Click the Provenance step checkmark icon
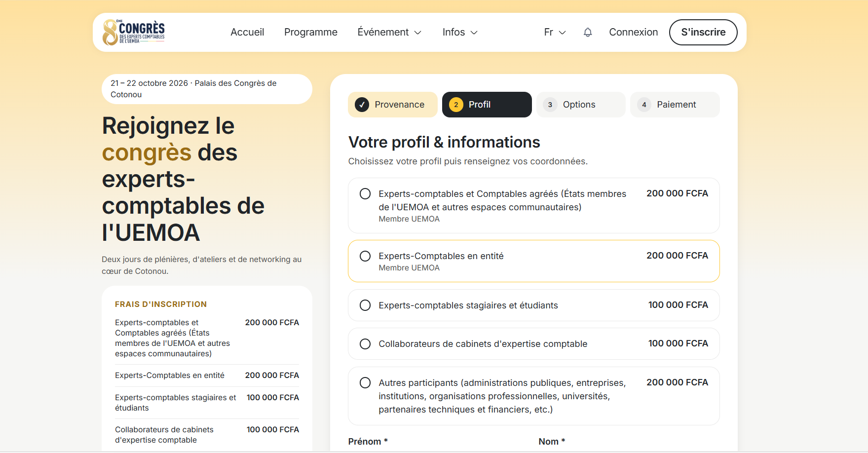Screen dimensions: 868x453 (x=362, y=105)
